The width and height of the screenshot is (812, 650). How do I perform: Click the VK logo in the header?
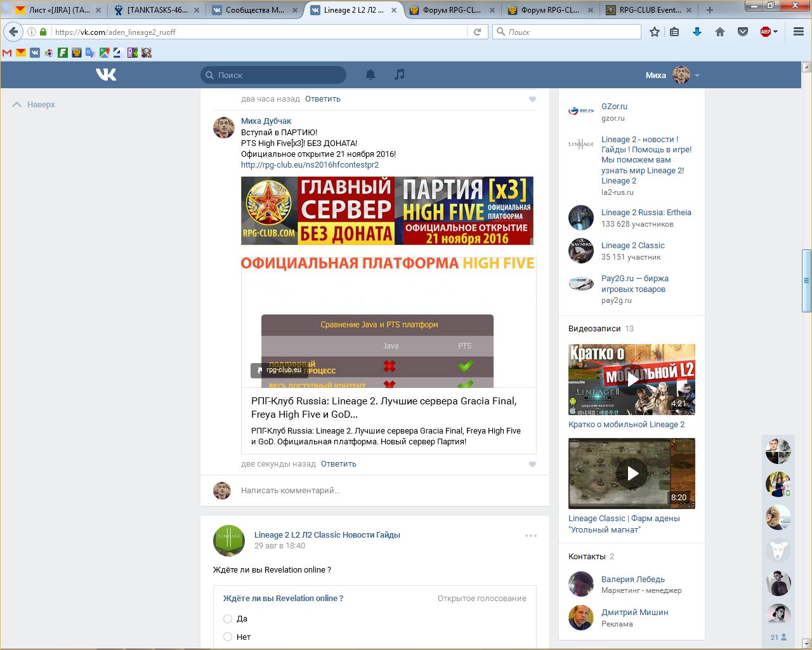tap(106, 75)
